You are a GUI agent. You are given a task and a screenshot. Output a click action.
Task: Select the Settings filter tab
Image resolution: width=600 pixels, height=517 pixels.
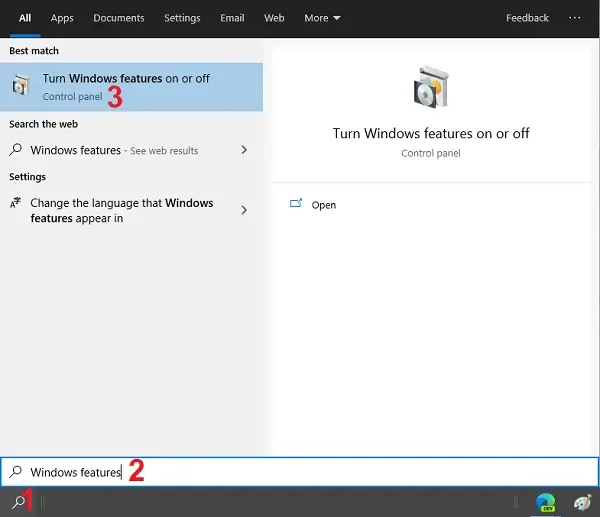click(x=181, y=18)
